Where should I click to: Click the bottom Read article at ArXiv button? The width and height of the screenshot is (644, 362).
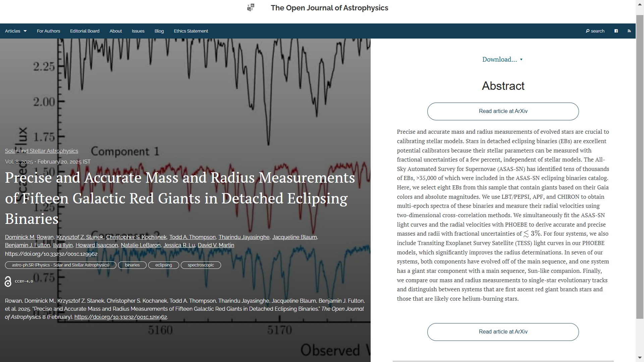tap(503, 332)
